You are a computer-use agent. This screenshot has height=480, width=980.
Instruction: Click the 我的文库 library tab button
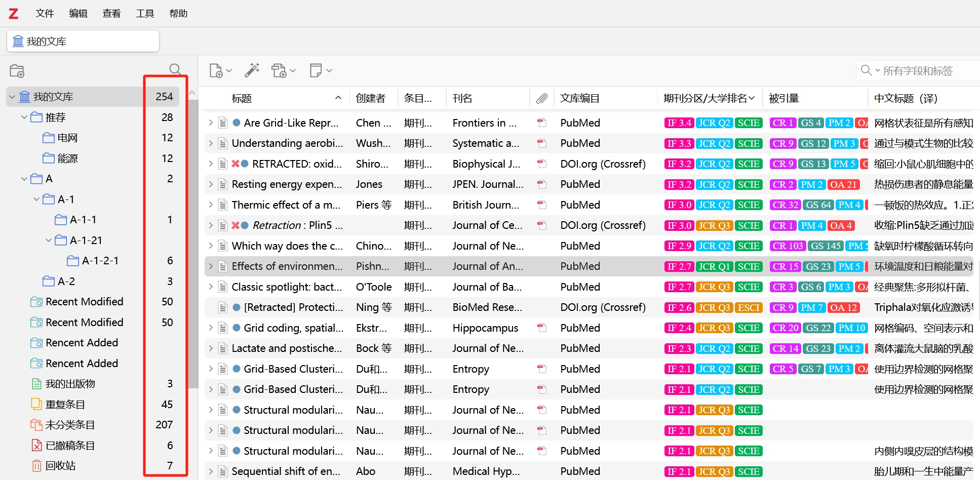point(83,41)
